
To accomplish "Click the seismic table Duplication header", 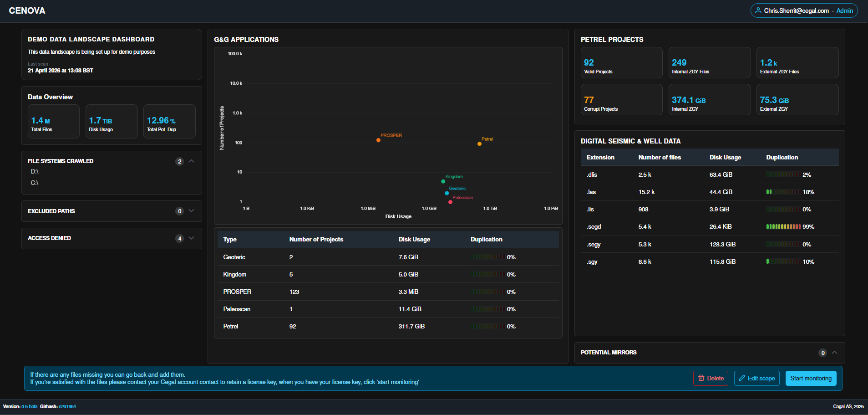I will click(x=782, y=157).
